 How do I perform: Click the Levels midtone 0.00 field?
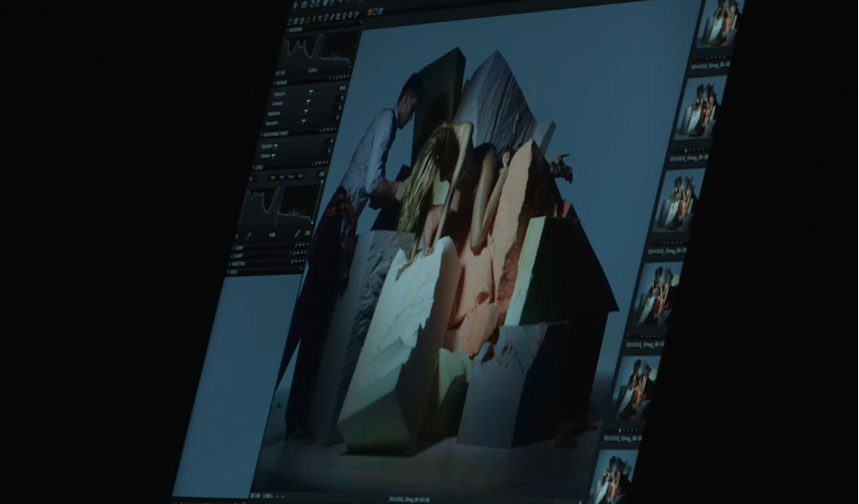[x=272, y=235]
